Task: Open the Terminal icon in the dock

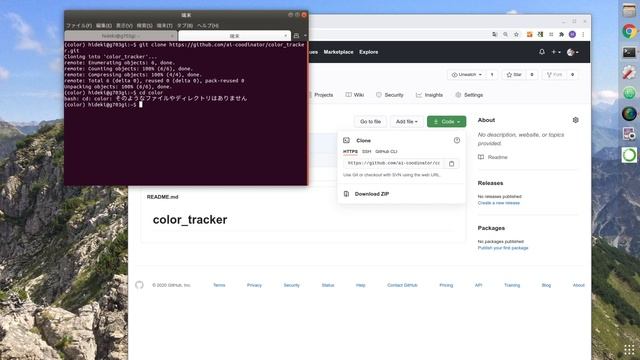Action: [x=629, y=52]
